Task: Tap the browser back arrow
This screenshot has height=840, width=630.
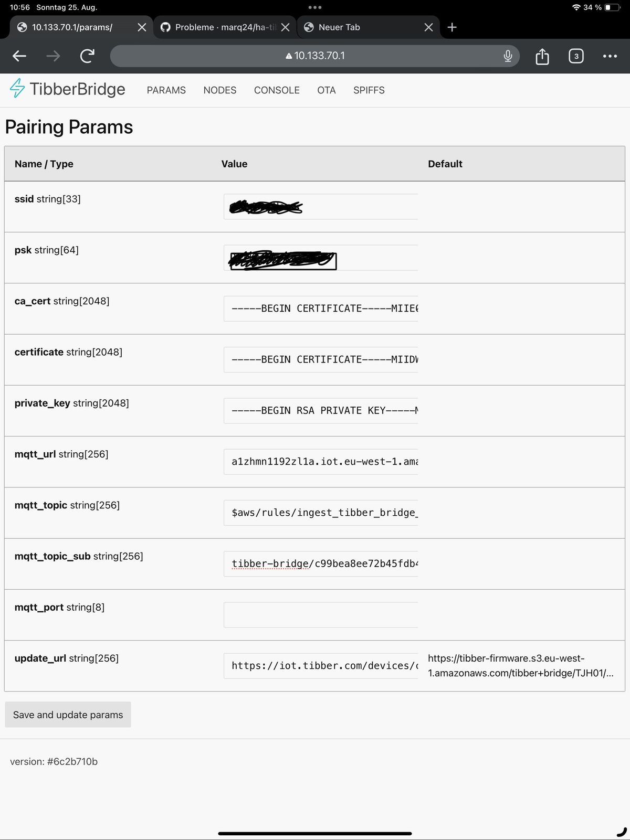Action: (19, 56)
